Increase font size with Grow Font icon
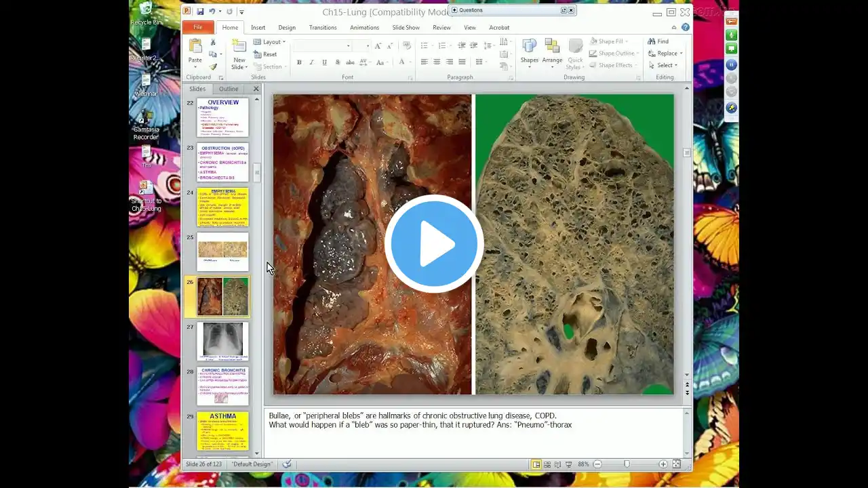Image resolution: width=868 pixels, height=488 pixels. [378, 45]
